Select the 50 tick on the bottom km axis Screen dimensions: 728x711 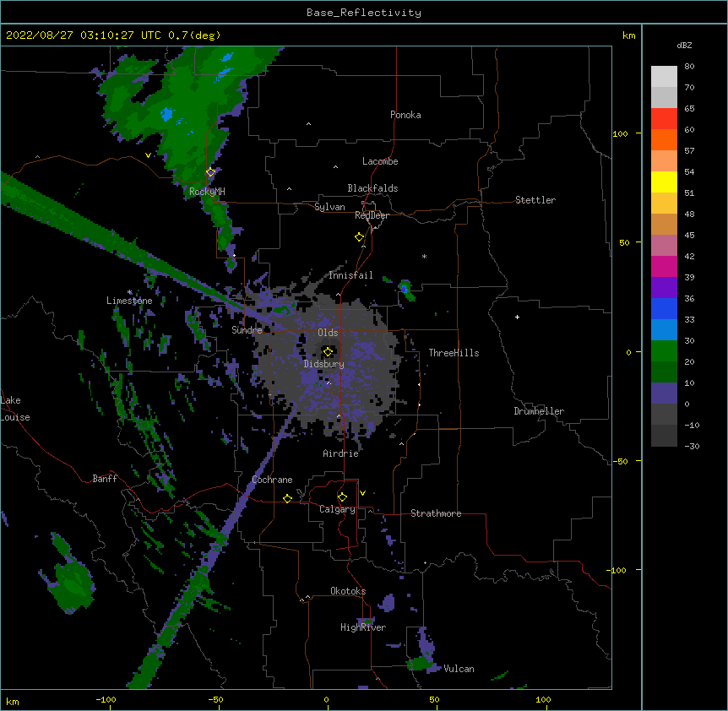click(x=434, y=699)
